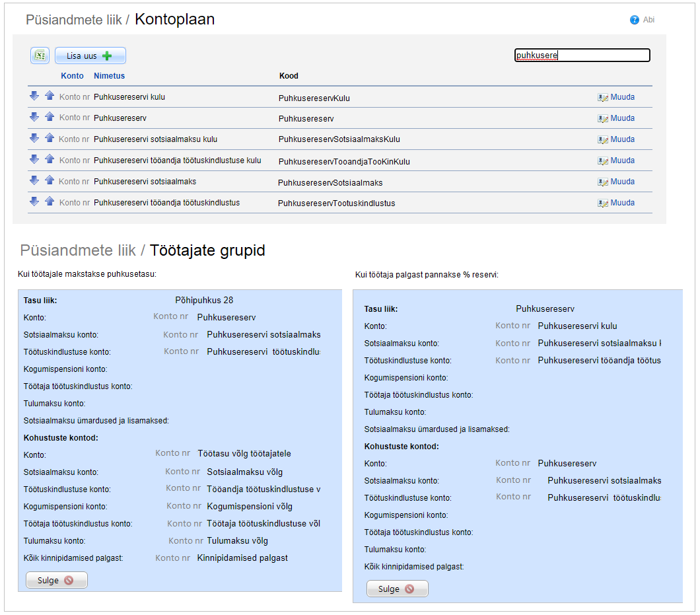This screenshot has height=615, width=700.
Task: Click Muuda for PuhkusereservTootuskindlustus
Action: (622, 203)
